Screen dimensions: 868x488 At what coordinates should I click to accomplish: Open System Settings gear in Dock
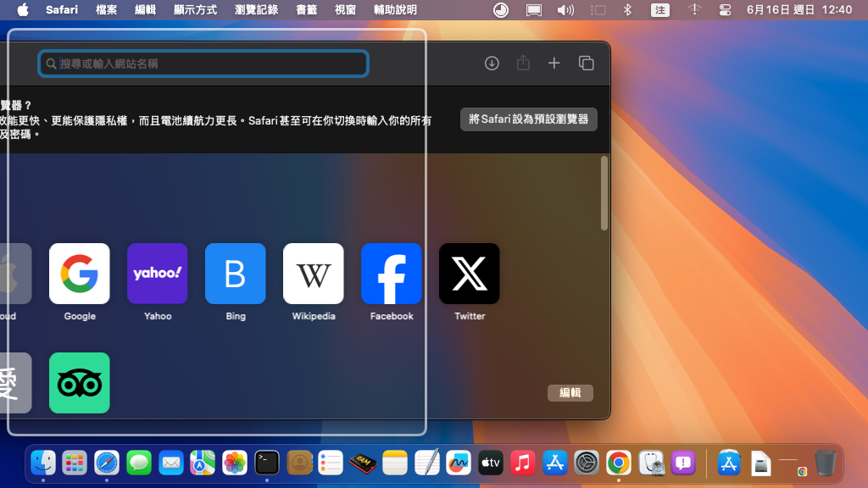click(587, 463)
